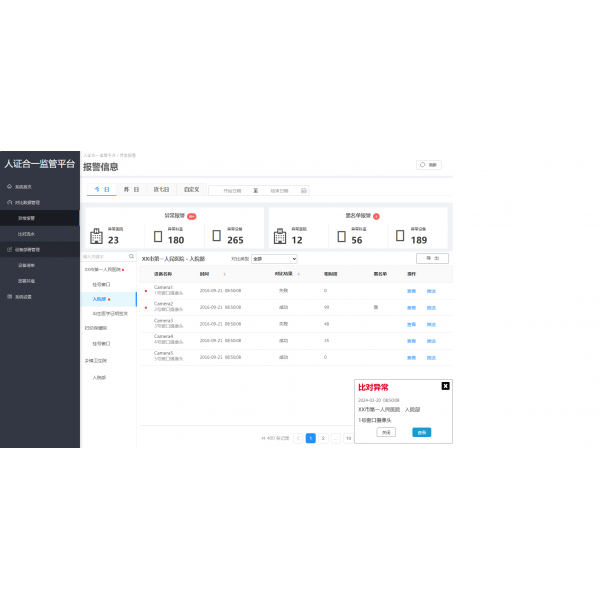Click the hospital icon beside the count 12
Viewport: 600px width, 600px height.
[x=280, y=236]
